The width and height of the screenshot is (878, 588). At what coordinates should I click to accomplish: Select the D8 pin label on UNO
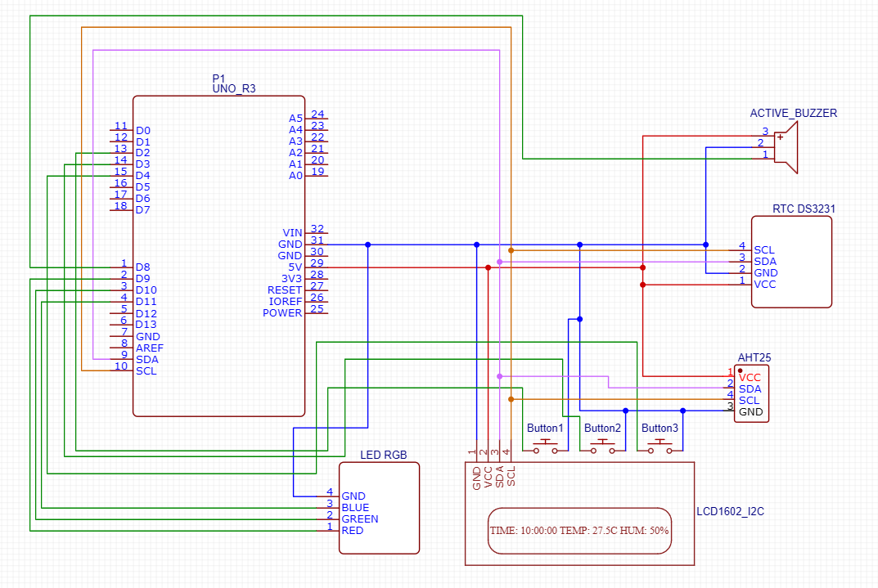pos(142,267)
